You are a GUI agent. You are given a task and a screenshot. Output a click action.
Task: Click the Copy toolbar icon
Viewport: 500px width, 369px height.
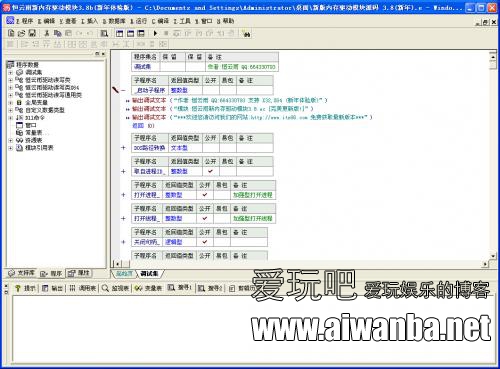point(57,33)
